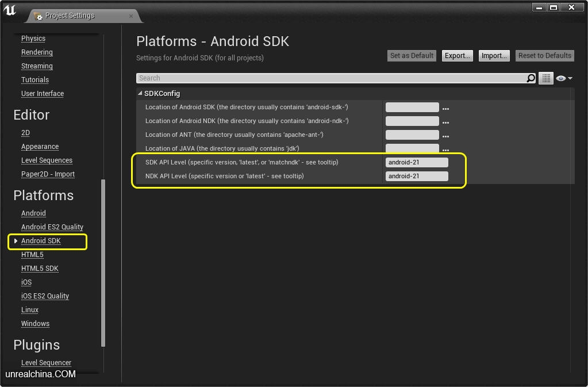Browse for Android NDK location ellipsis
The width and height of the screenshot is (588, 387).
[x=445, y=122]
